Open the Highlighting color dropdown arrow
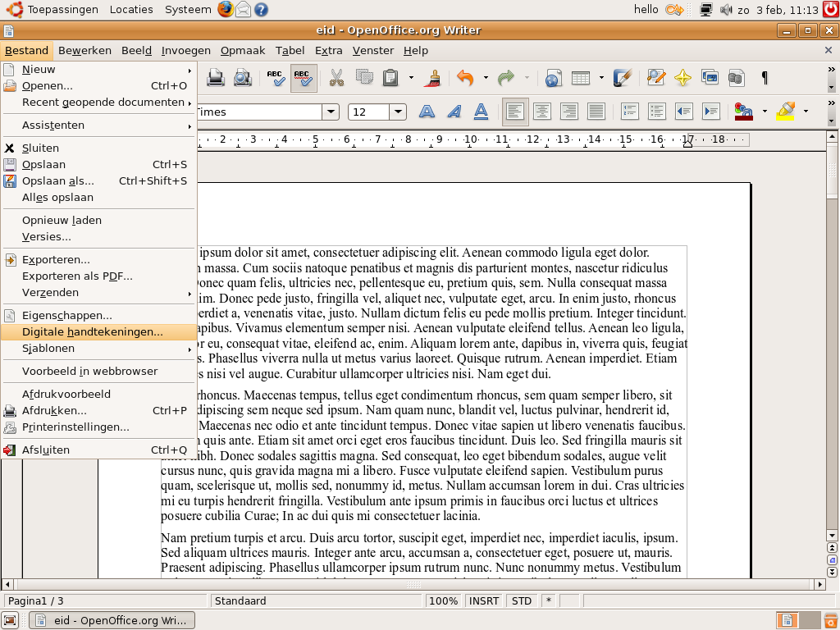 806,112
